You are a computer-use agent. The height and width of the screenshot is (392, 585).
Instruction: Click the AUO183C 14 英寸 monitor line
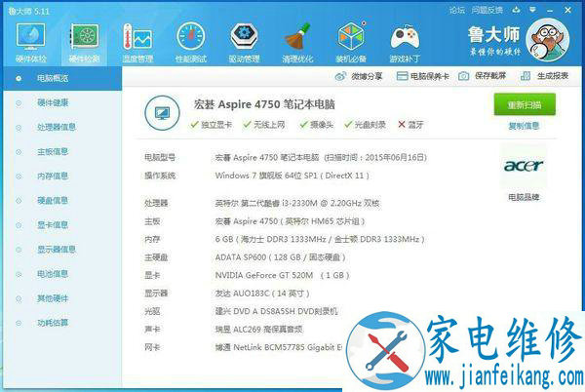pyautogui.click(x=262, y=294)
